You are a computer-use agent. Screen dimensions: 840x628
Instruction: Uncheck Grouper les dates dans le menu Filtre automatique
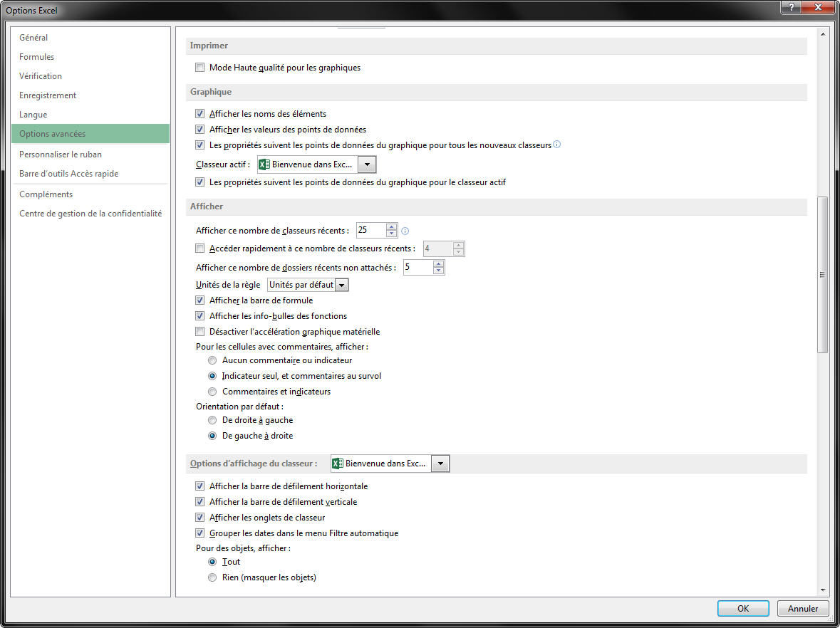click(199, 533)
